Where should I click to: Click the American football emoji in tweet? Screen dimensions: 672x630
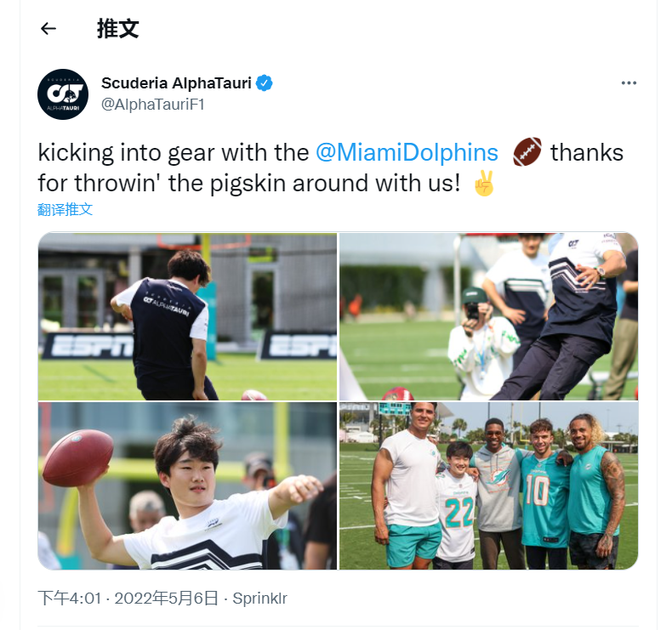527,151
